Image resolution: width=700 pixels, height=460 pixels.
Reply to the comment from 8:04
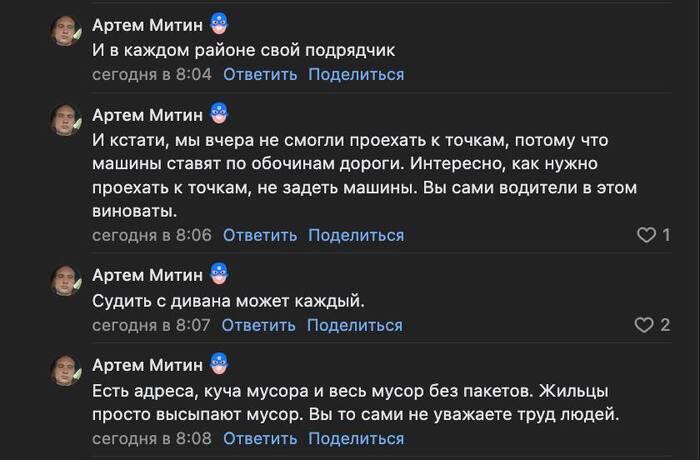click(260, 74)
